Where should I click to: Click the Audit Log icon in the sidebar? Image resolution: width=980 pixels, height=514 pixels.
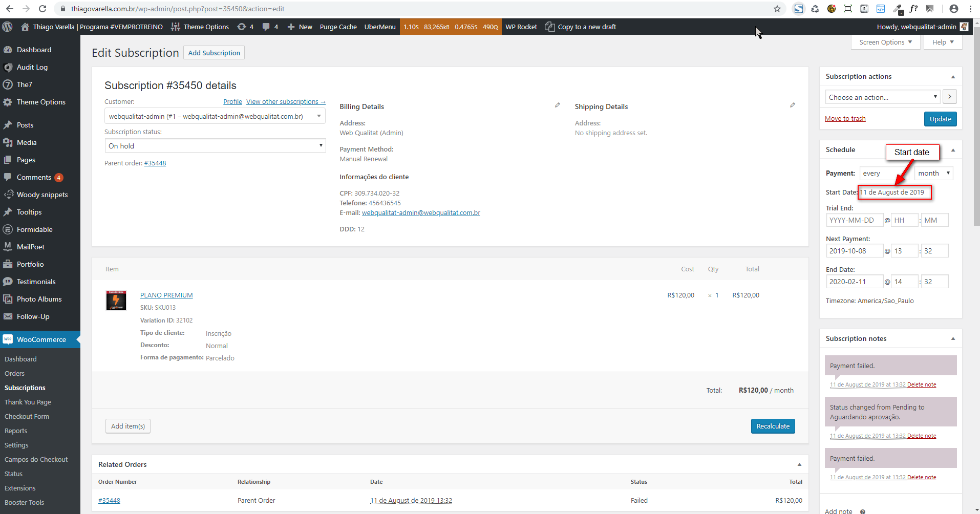click(8, 67)
